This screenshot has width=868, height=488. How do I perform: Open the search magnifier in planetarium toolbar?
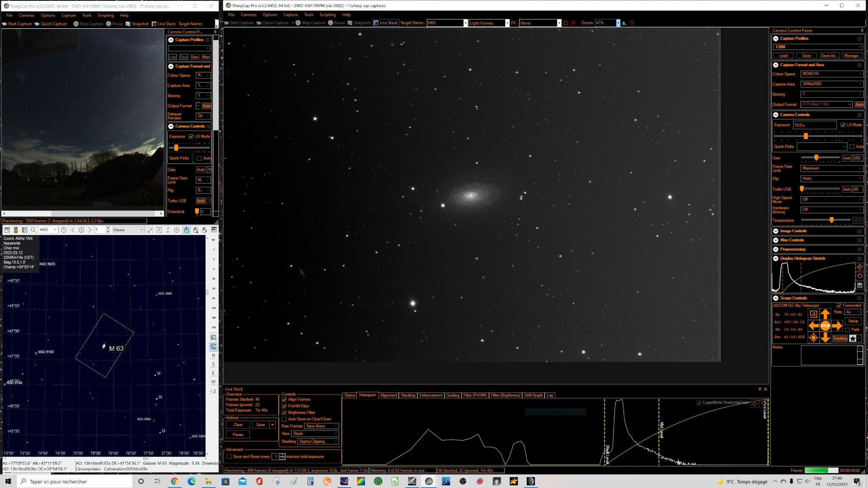[x=33, y=230]
